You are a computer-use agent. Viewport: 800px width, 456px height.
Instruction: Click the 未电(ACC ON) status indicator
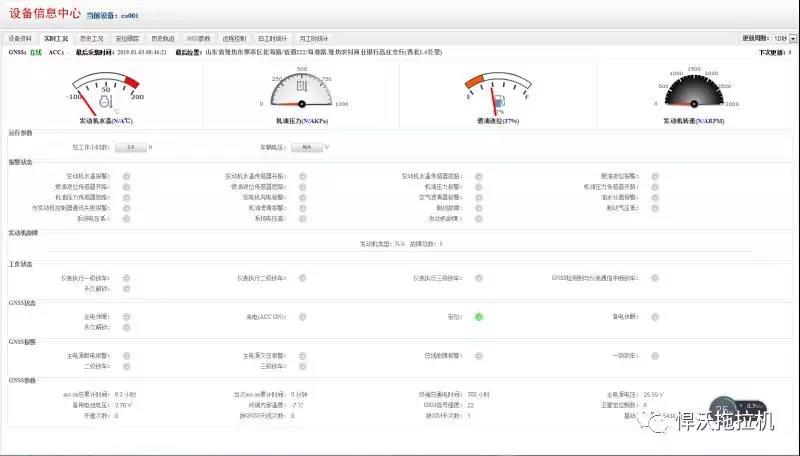(x=302, y=317)
